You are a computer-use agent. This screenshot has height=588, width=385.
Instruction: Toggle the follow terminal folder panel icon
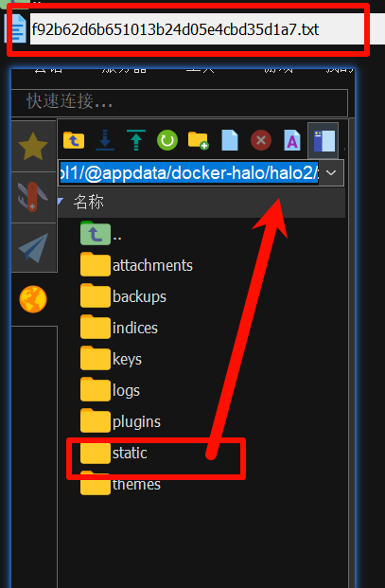pyautogui.click(x=324, y=140)
